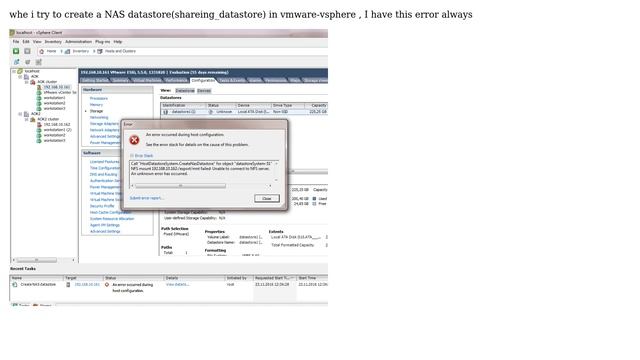
Task: Select VMware vCenter Server VM in tree
Action: tap(60, 92)
